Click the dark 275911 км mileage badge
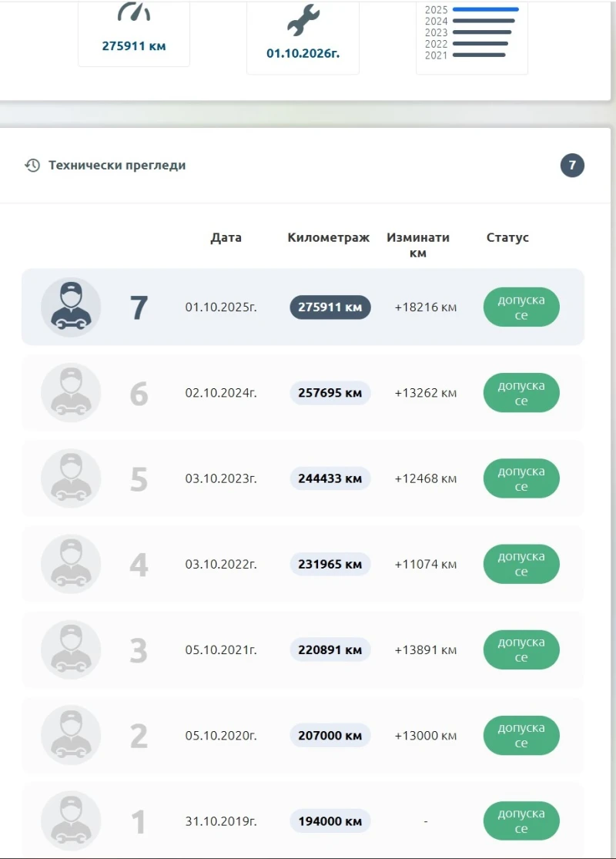616x859 pixels. (x=330, y=307)
